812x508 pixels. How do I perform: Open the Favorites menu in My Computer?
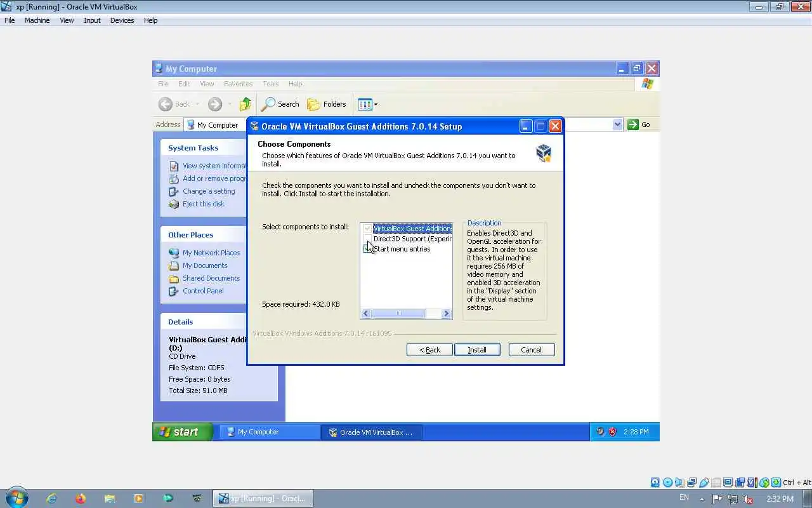click(x=238, y=84)
